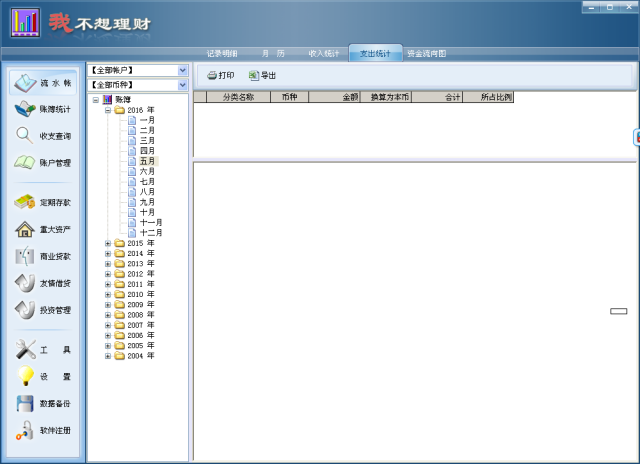Click the 打印 print button
The height and width of the screenshot is (464, 640).
tap(220, 75)
